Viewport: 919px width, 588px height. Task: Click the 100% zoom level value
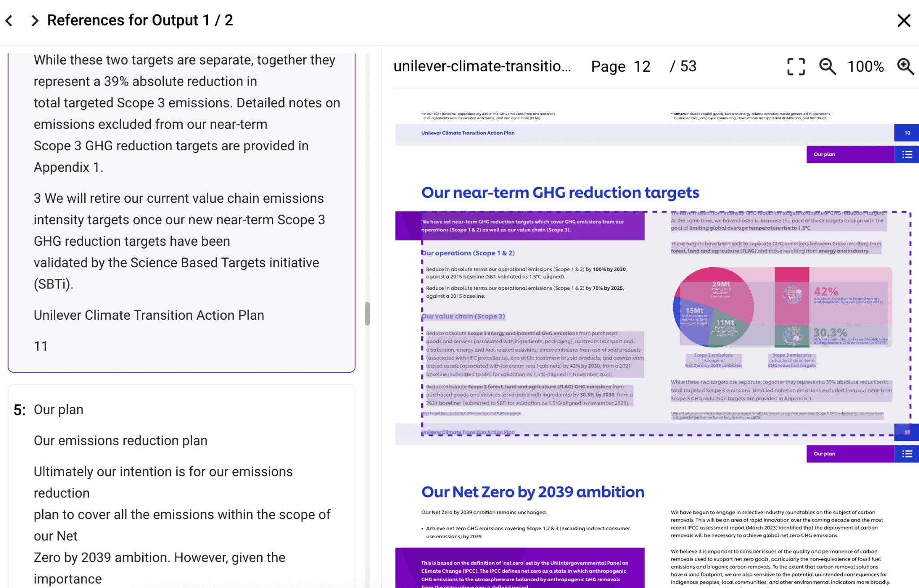pos(866,66)
